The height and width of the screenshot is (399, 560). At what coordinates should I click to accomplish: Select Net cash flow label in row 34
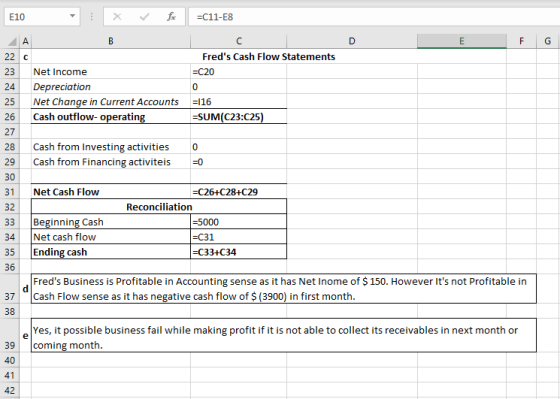tap(111, 237)
